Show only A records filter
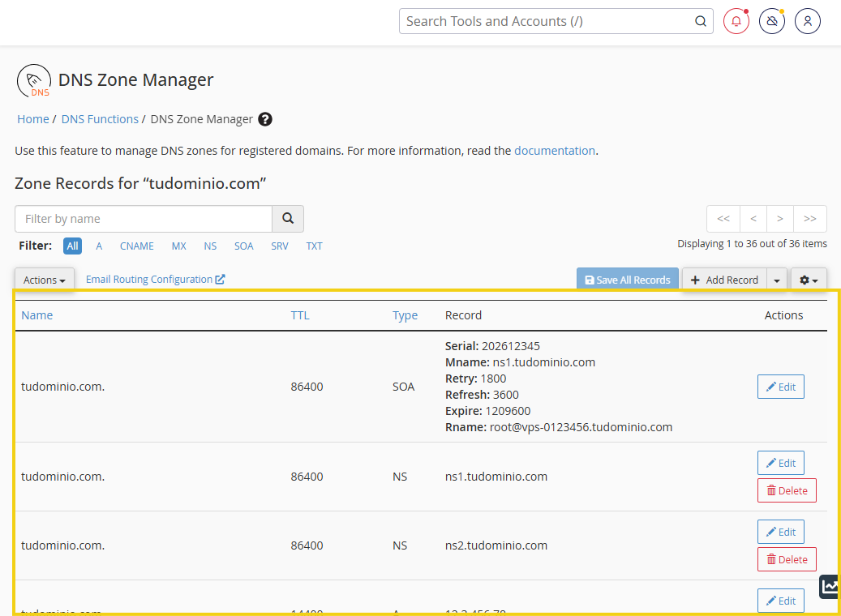 coord(99,246)
